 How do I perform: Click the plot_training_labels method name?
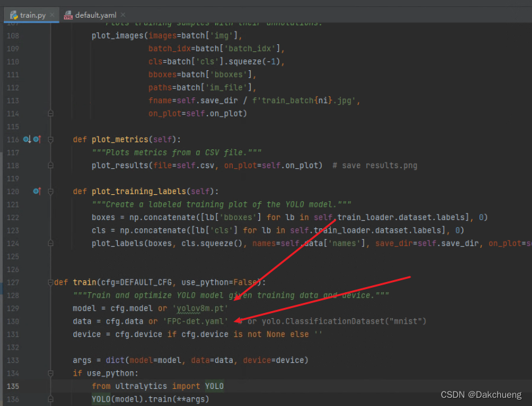pyautogui.click(x=139, y=191)
